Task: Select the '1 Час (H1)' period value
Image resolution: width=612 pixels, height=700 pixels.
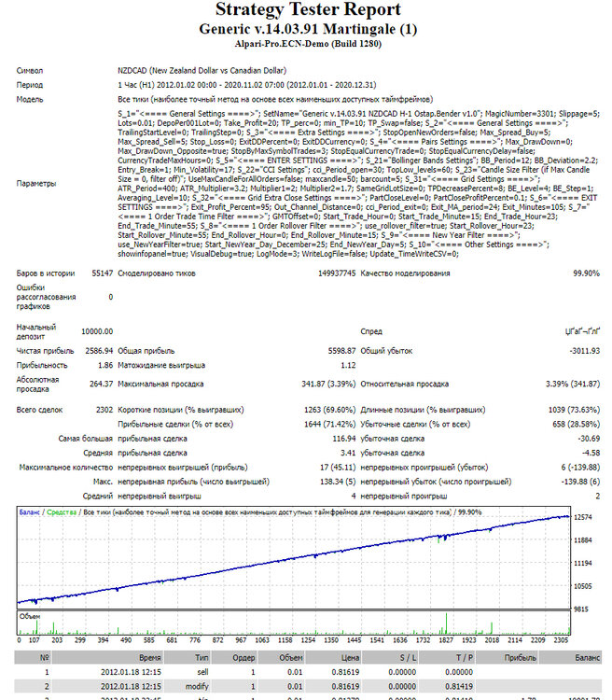Action: point(247,85)
